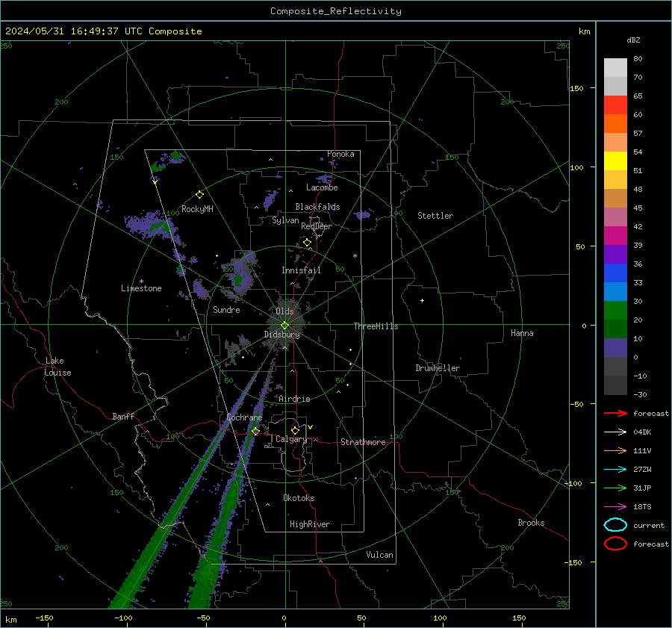Click the Sylvan label
This screenshot has height=628, width=672.
coord(285,220)
